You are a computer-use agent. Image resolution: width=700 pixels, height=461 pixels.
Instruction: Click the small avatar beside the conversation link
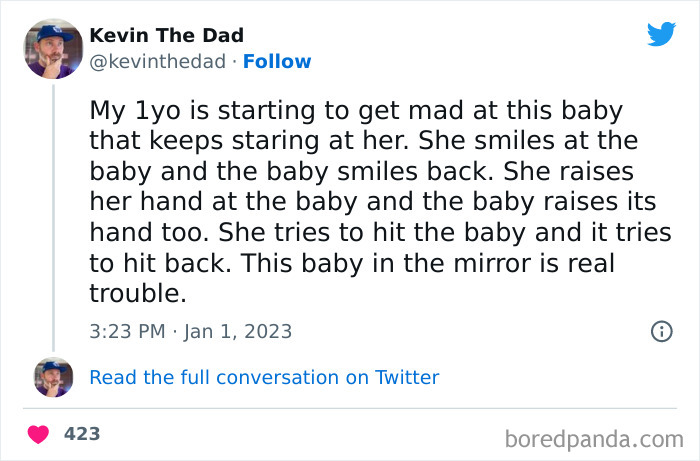53,377
